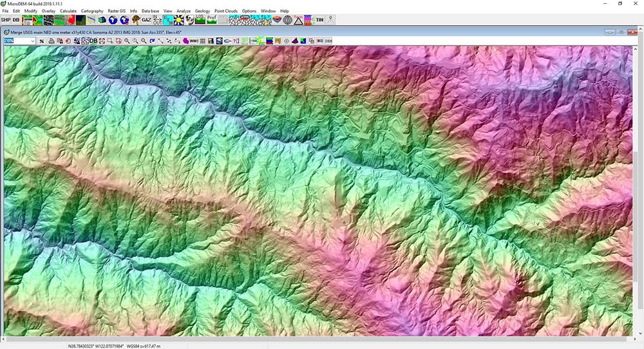
Task: Click the map window's vertical scrollbar
Action: click(636, 191)
